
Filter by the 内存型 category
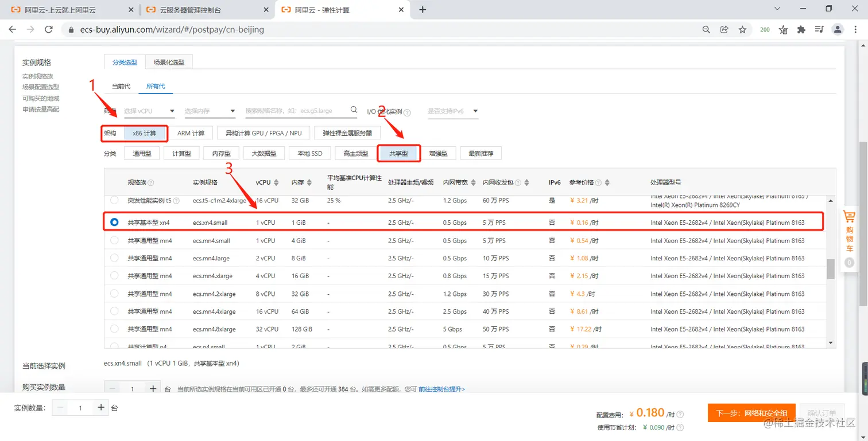[x=221, y=153]
